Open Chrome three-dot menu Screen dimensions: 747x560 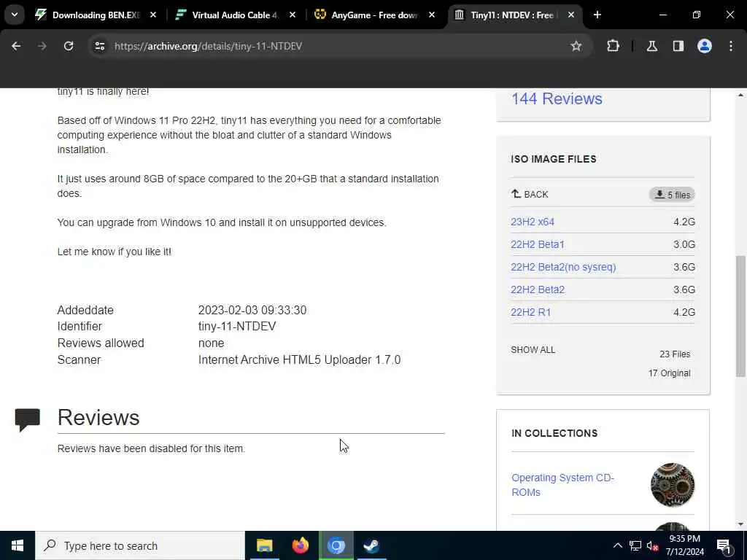coord(731,46)
